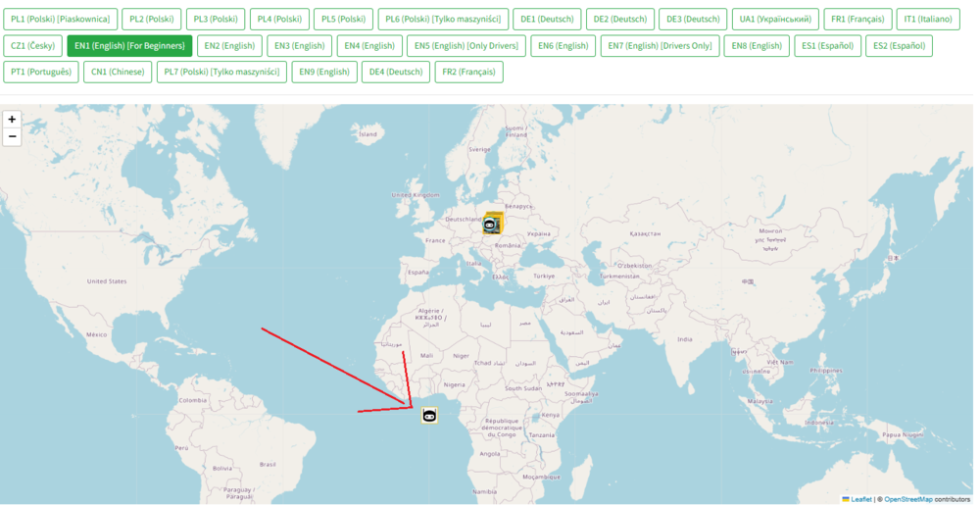Choose EN7 (English) [Drivers Only] server
This screenshot has width=980, height=505.
tap(660, 45)
